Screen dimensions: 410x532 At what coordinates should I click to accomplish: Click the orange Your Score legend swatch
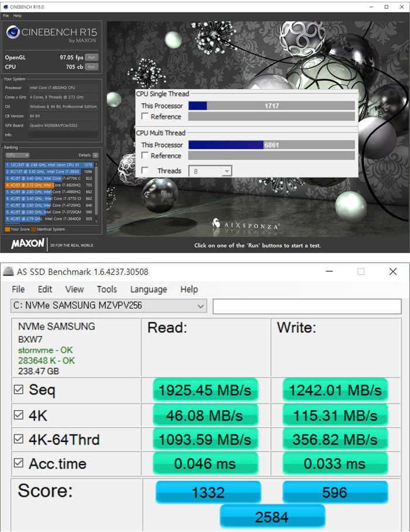click(x=8, y=229)
